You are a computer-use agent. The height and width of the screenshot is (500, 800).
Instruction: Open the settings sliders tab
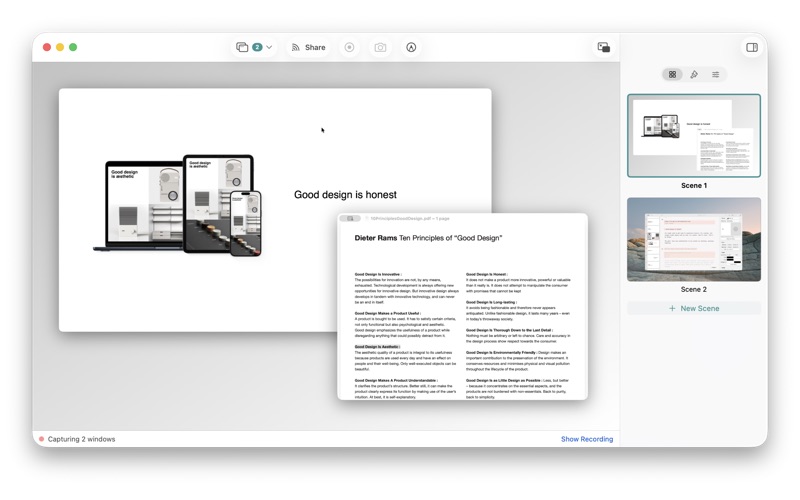pyautogui.click(x=715, y=74)
